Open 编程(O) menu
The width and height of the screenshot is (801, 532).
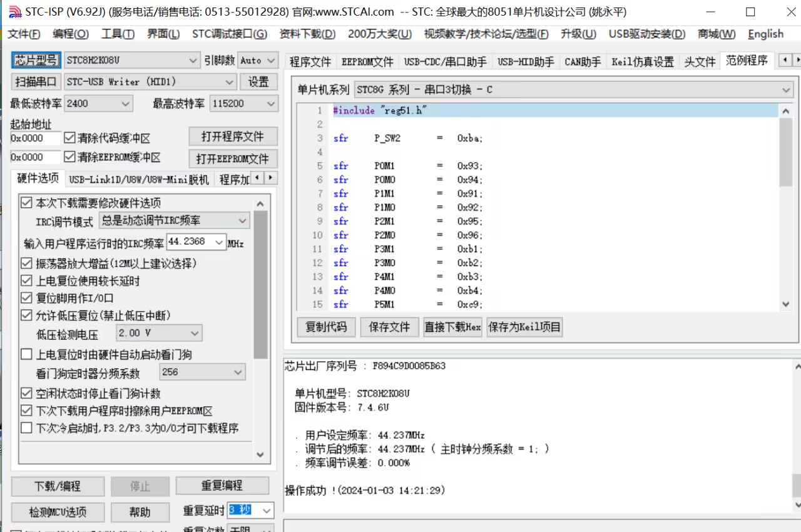(71, 34)
